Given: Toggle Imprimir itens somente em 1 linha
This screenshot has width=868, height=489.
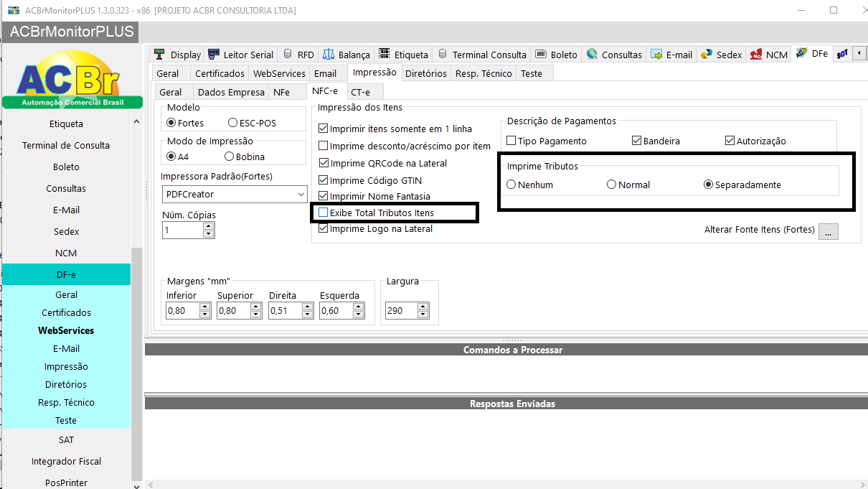Looking at the screenshot, I should pos(323,129).
